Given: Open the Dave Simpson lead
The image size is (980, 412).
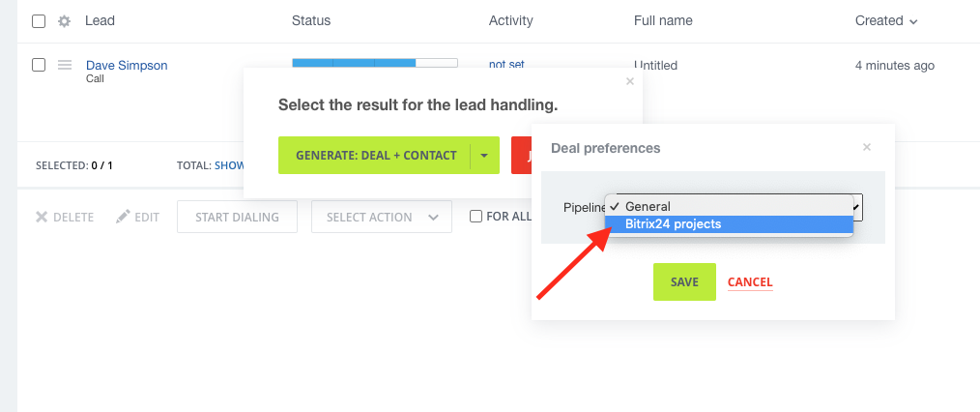Looking at the screenshot, I should (127, 65).
